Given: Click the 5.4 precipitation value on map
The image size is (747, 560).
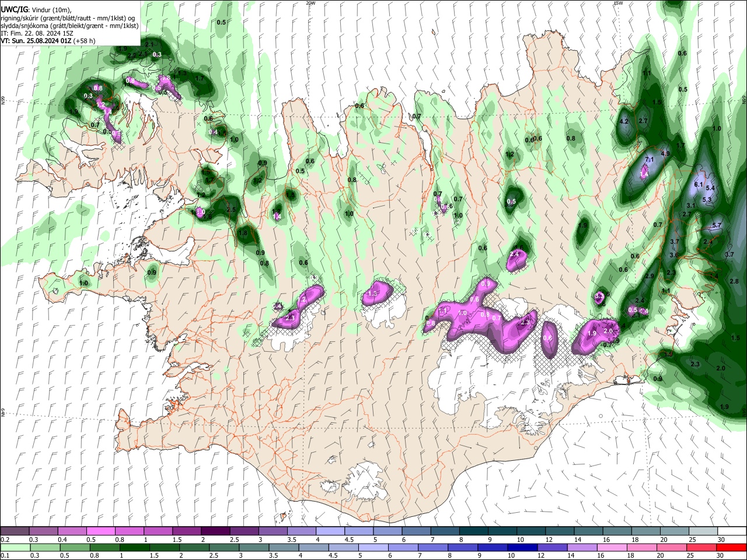Looking at the screenshot, I should tap(710, 188).
